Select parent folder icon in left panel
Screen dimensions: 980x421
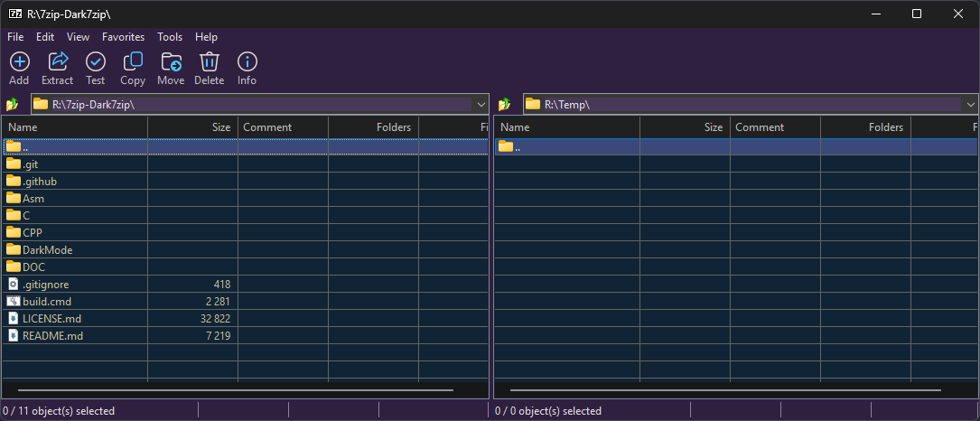[14, 147]
